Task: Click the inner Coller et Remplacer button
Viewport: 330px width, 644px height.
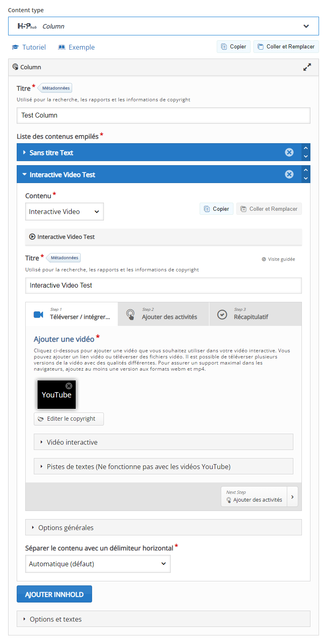Action: point(269,209)
